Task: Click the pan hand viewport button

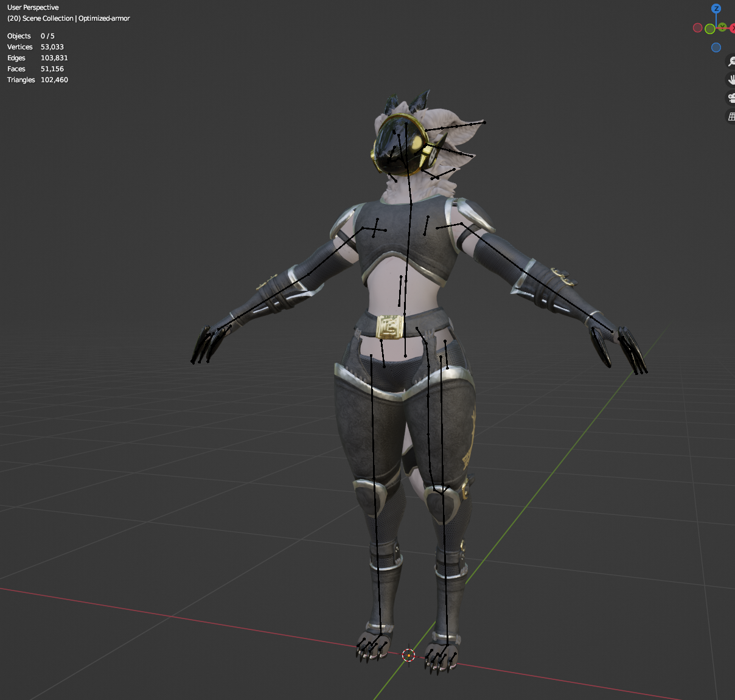Action: point(731,80)
